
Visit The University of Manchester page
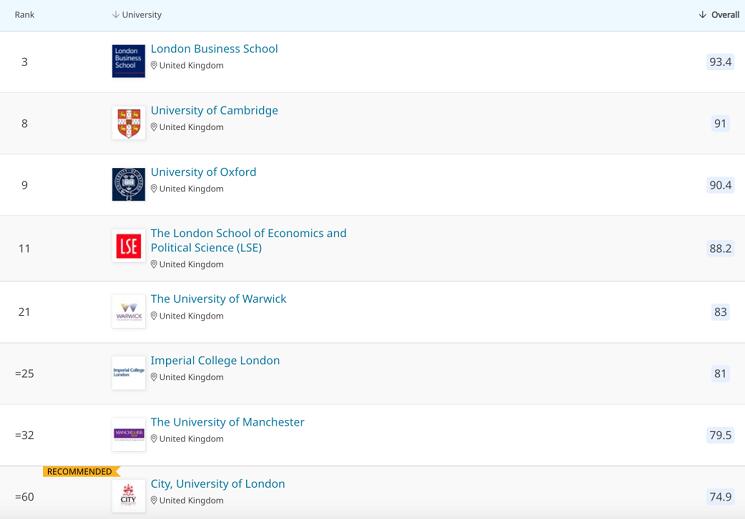(227, 422)
